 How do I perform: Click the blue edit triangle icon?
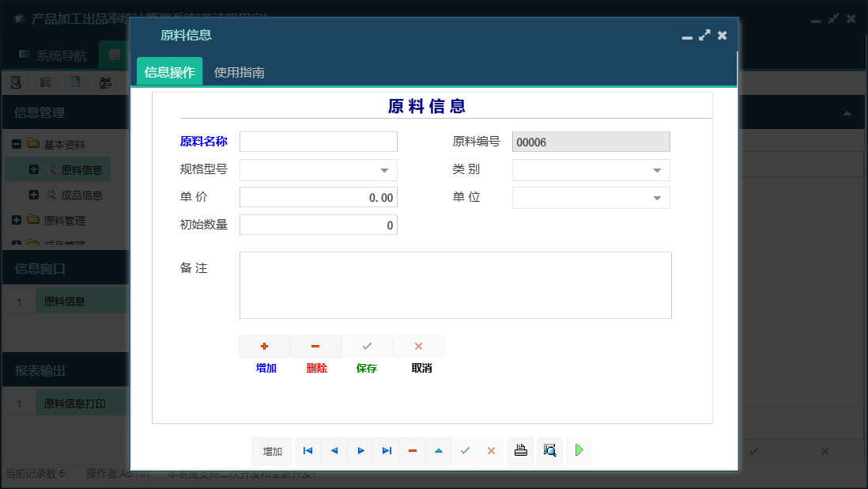pos(439,450)
